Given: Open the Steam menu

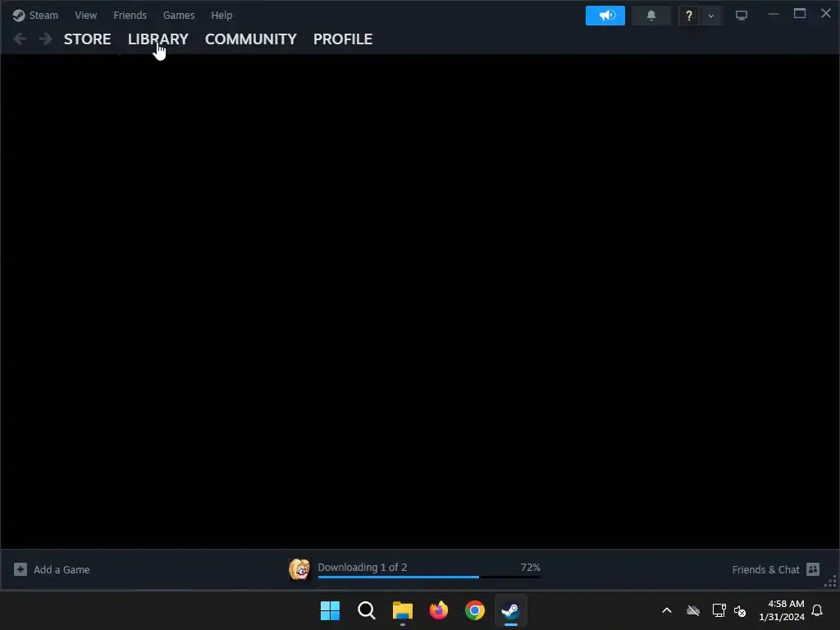Looking at the screenshot, I should pyautogui.click(x=35, y=15).
